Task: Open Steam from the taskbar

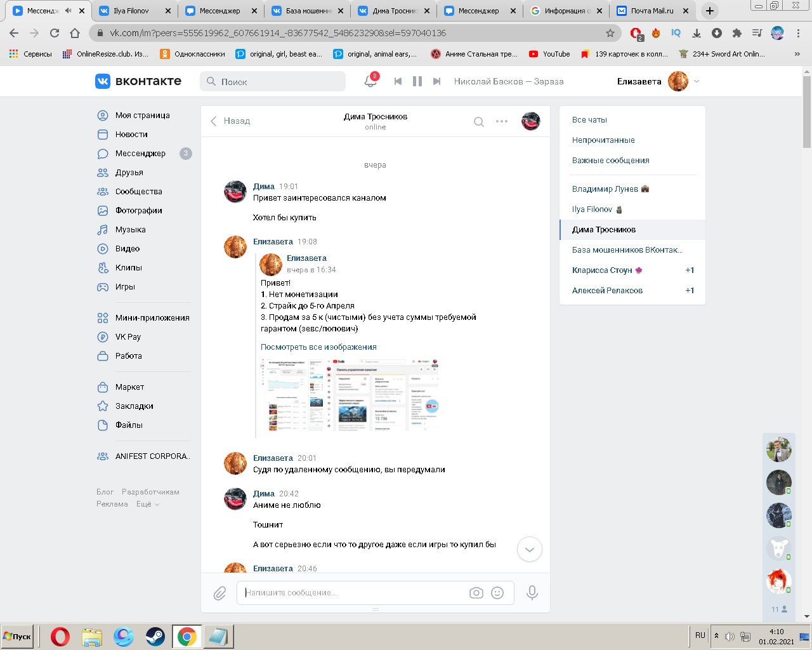Action: coord(155,636)
